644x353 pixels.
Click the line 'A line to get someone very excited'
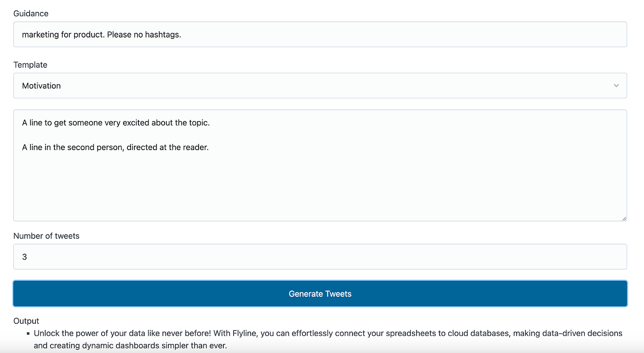tap(116, 123)
